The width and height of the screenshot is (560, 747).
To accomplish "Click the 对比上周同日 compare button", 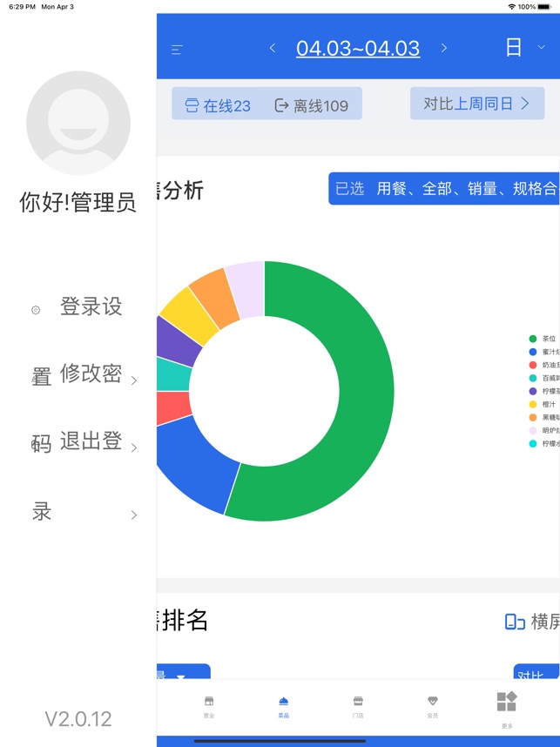I will click(x=476, y=104).
